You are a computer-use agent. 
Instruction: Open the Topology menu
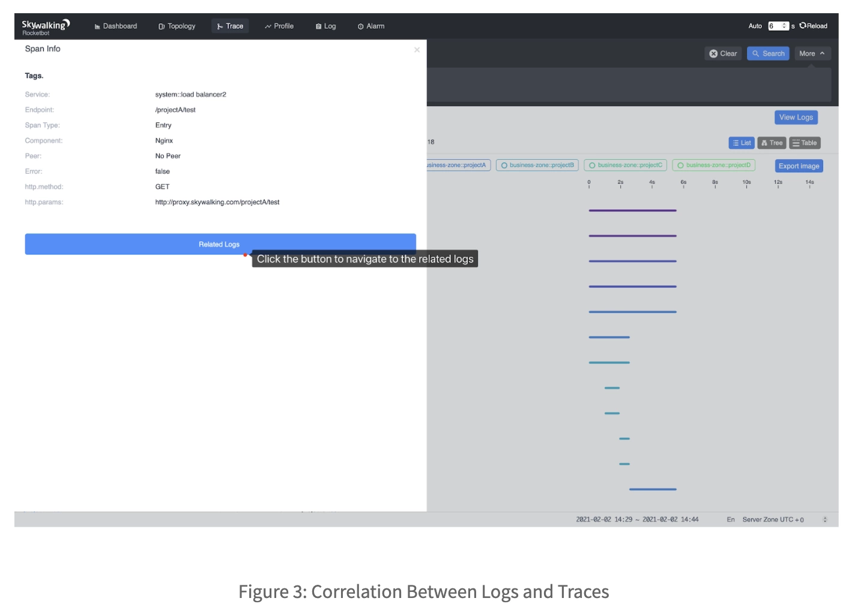(x=177, y=26)
